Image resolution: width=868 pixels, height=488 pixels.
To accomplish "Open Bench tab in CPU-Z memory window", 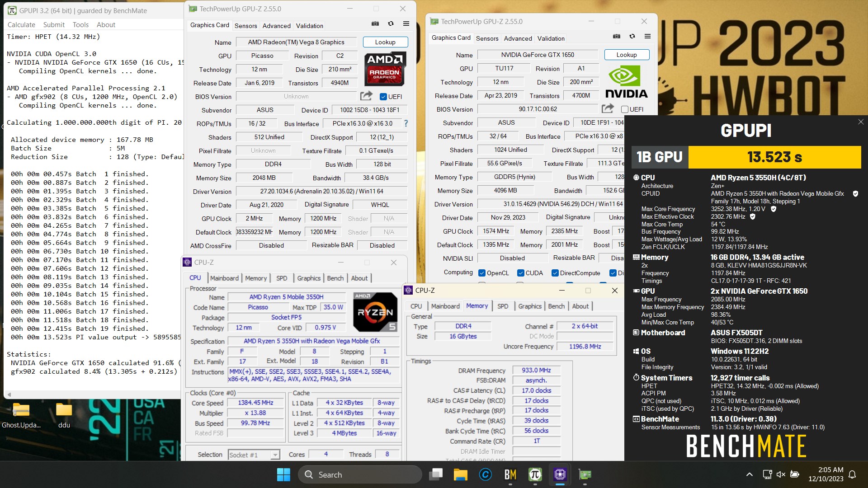I will tap(557, 306).
